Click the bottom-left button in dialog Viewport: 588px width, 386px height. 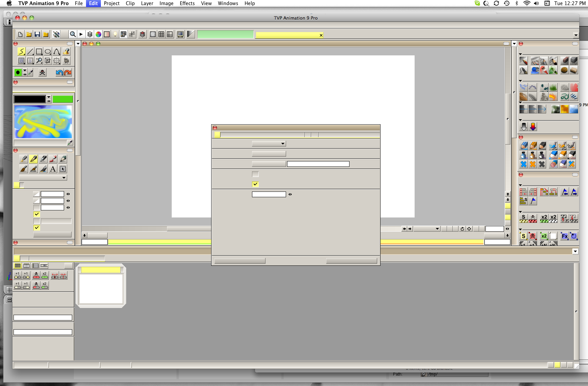[x=240, y=261]
